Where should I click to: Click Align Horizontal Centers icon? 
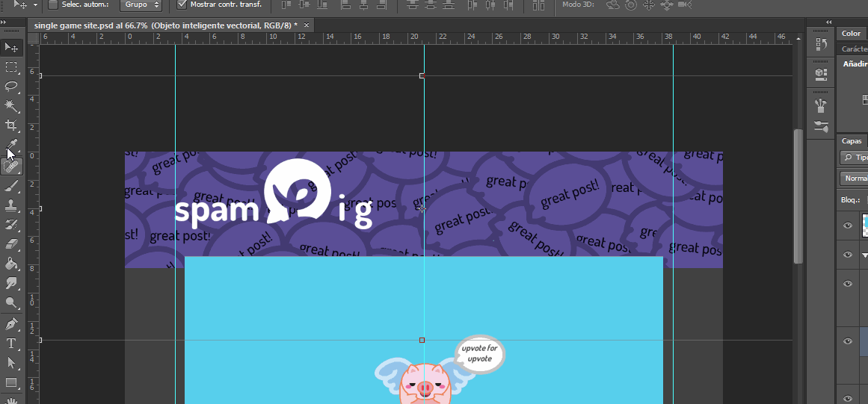[x=363, y=5]
